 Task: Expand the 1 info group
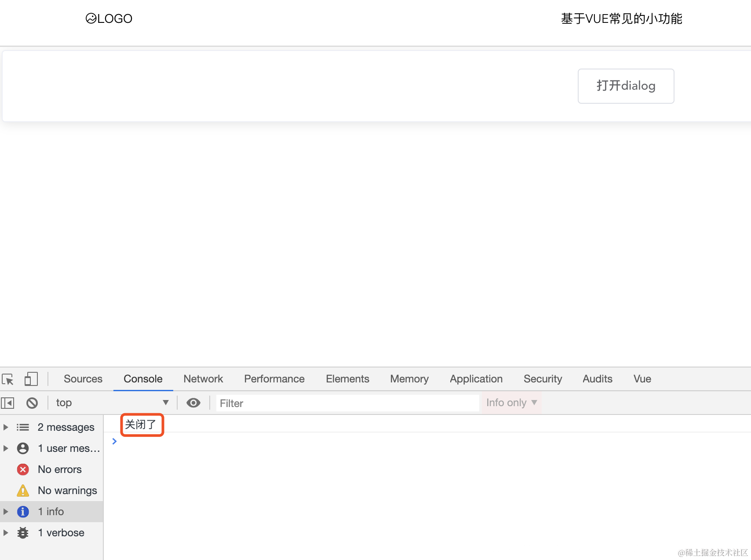point(6,512)
